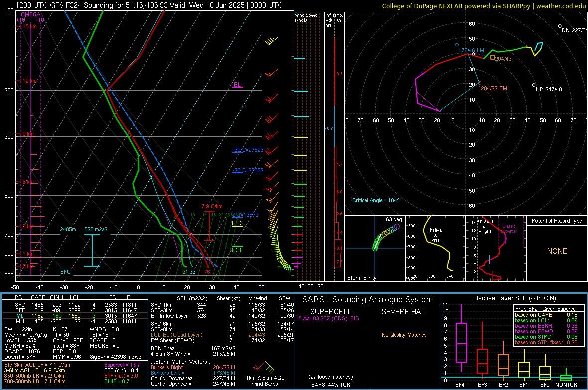
Task: Click the NONE hazard type value
Action: point(557,251)
